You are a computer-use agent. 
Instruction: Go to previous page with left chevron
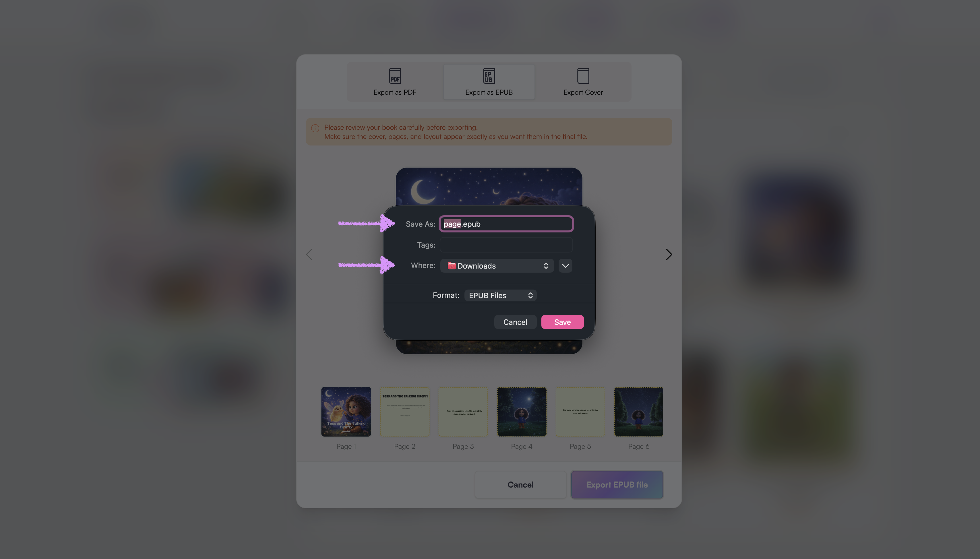[x=309, y=254]
